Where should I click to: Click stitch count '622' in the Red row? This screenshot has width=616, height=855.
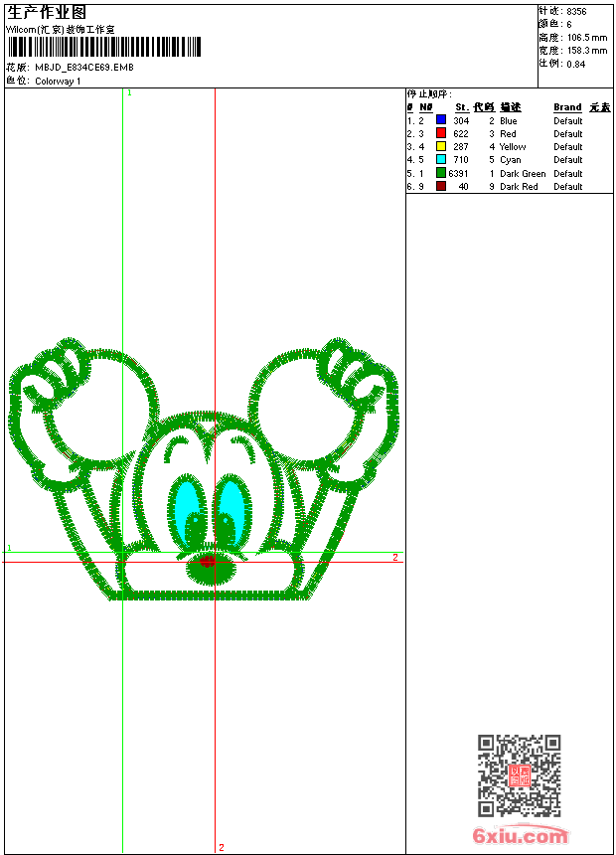(461, 133)
